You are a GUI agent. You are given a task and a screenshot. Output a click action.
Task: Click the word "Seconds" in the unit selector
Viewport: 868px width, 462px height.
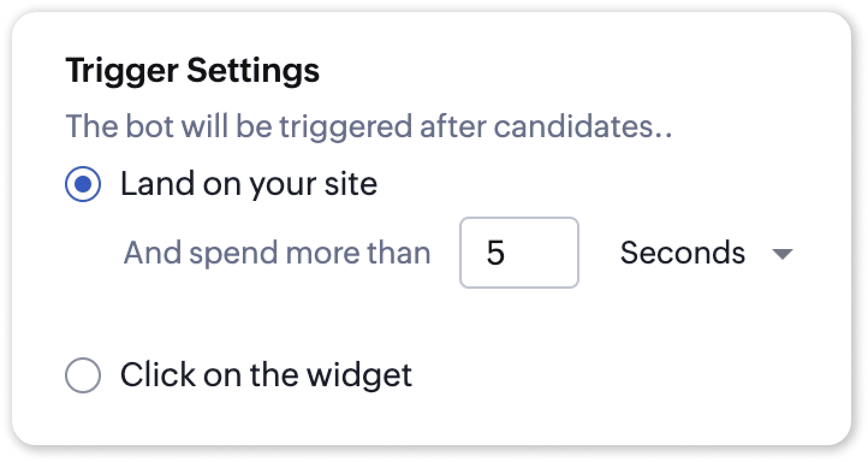click(682, 253)
